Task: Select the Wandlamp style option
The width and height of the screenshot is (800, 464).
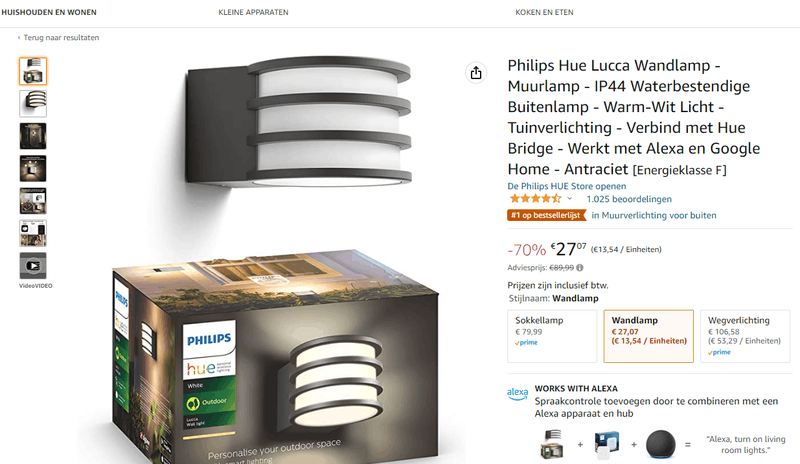Action: 648,336
